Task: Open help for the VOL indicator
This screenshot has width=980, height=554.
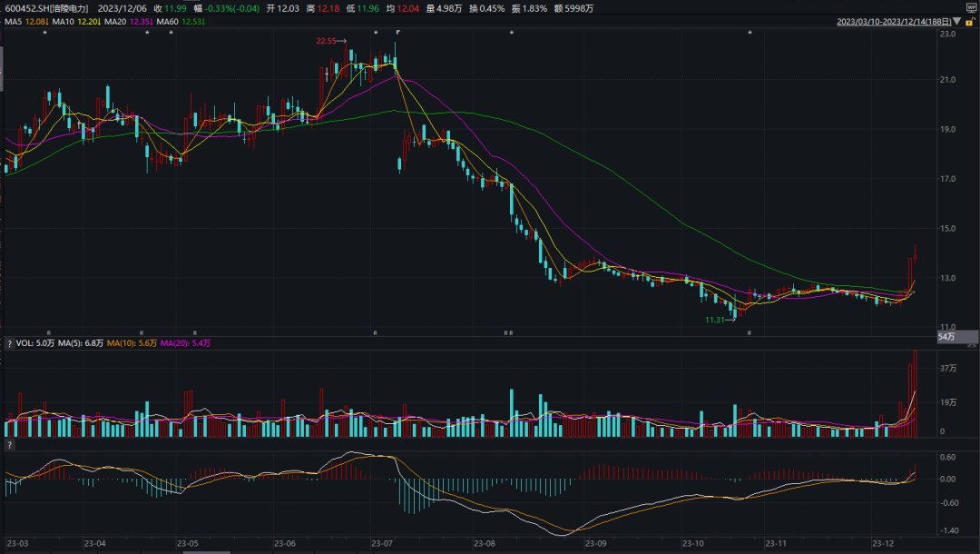Action: pos(10,343)
